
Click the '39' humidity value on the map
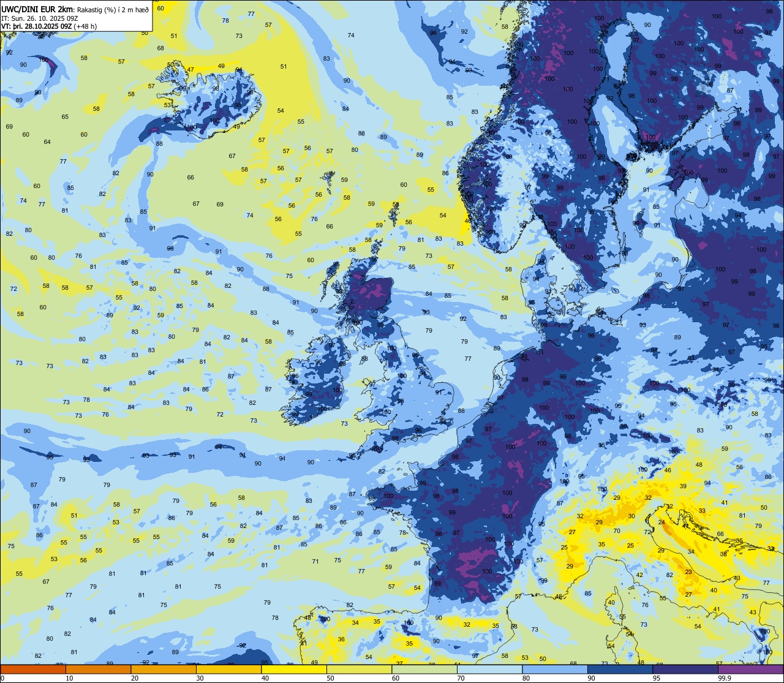coord(683,486)
